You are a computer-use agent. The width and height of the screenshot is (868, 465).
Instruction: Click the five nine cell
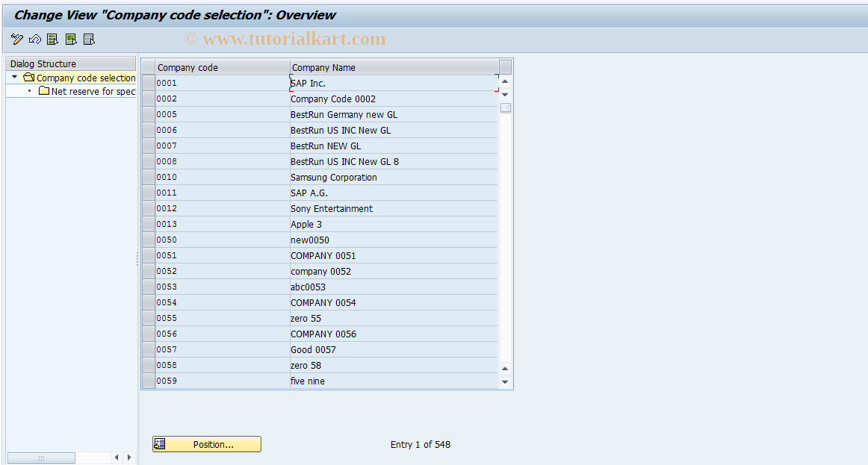pyautogui.click(x=394, y=381)
